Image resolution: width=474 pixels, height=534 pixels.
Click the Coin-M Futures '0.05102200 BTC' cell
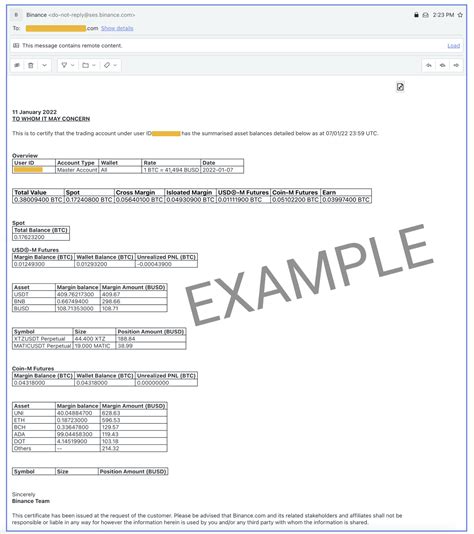(x=295, y=200)
